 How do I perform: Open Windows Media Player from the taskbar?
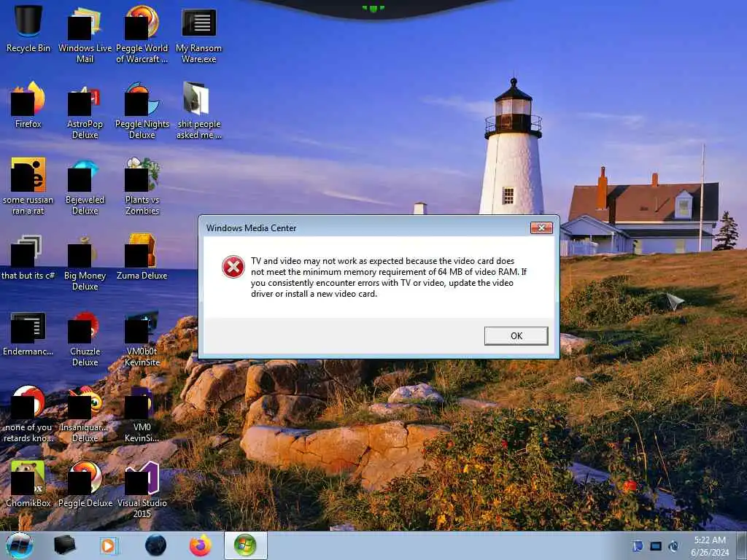(x=109, y=545)
